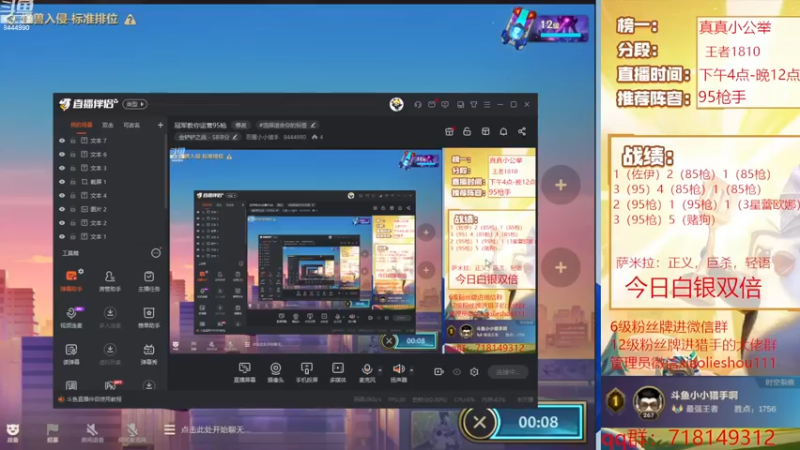
Task: Mute the 麦克风 microphone
Action: tap(367, 372)
